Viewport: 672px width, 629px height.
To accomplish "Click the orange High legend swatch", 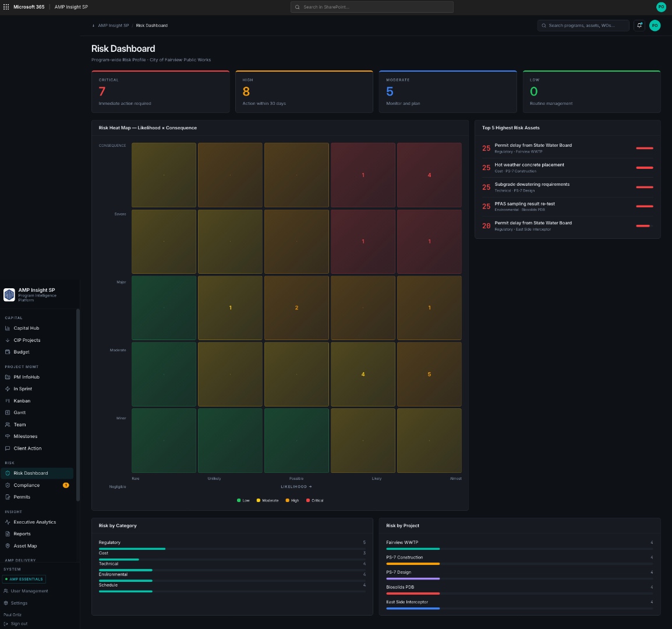I will (x=287, y=500).
